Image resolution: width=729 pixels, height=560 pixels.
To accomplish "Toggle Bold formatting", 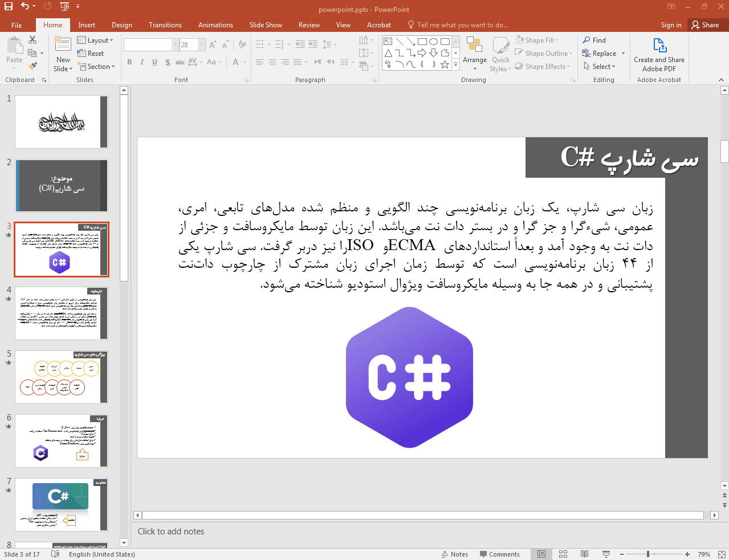I will pos(129,62).
